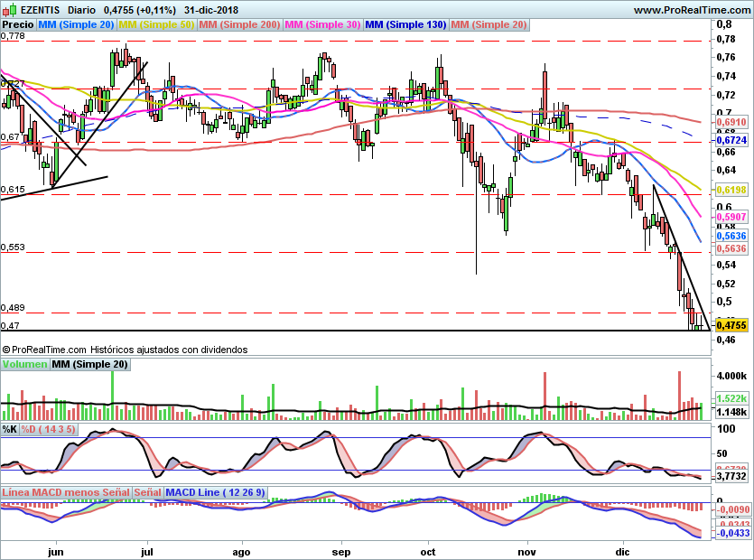Click the 0,67 horizontal level label
The height and width of the screenshot is (560, 754).
click(x=10, y=137)
